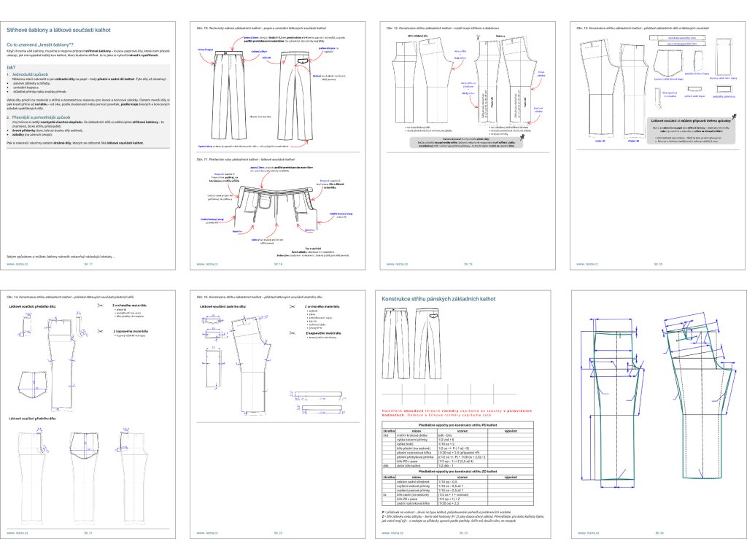This screenshot has height=560, width=747.
Task: Open the www.rezna.cz link on page 23
Action: click(x=397, y=534)
